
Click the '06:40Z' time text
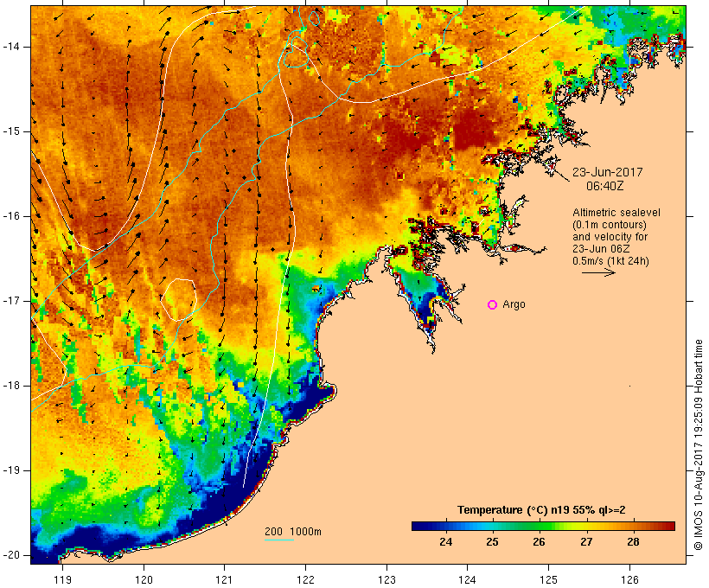click(x=605, y=186)
